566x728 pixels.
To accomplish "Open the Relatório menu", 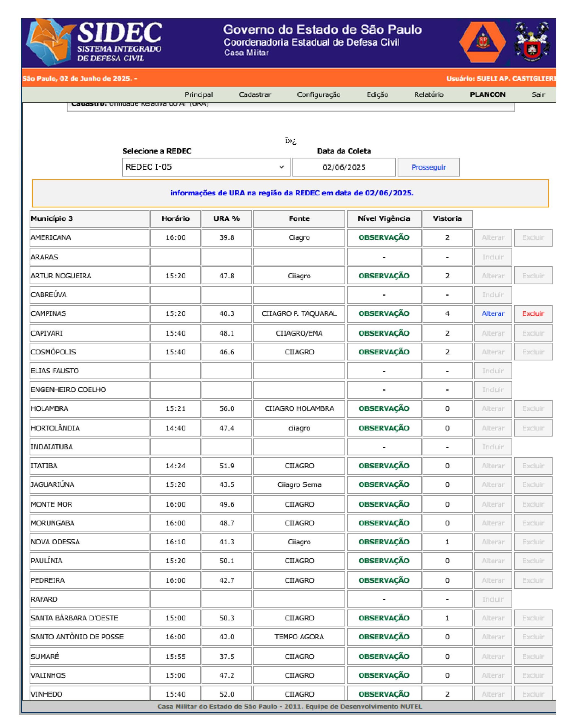I will [x=429, y=94].
